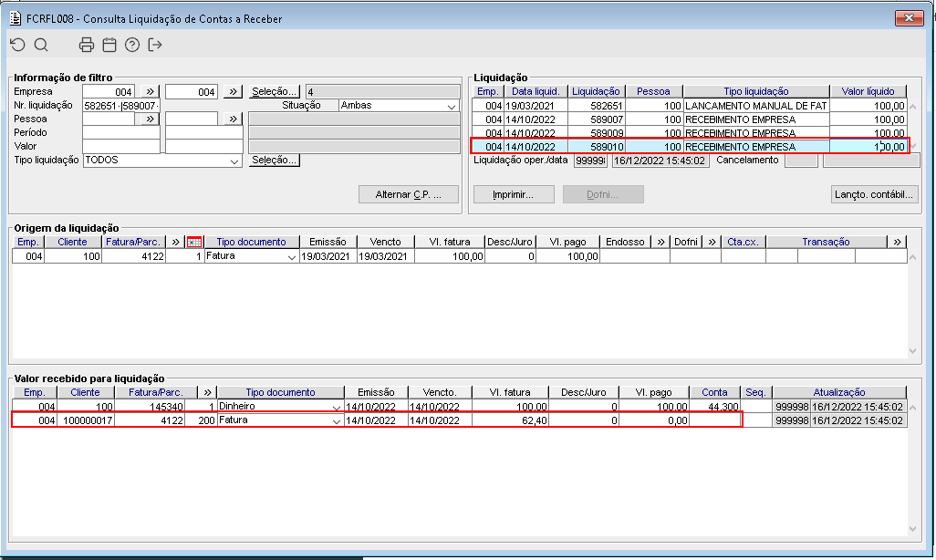The height and width of the screenshot is (560, 936).
Task: Click the Seleção button next to Empresa
Action: point(274,91)
